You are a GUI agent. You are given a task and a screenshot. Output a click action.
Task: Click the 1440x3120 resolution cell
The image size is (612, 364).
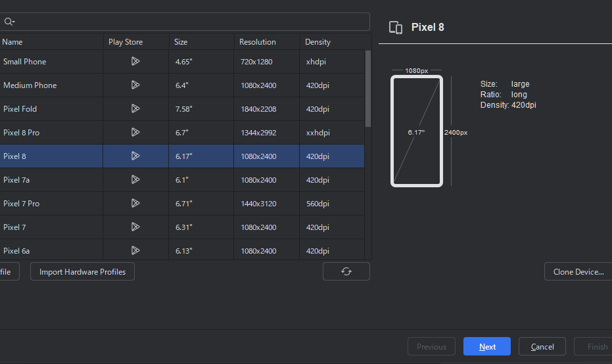(x=267, y=204)
